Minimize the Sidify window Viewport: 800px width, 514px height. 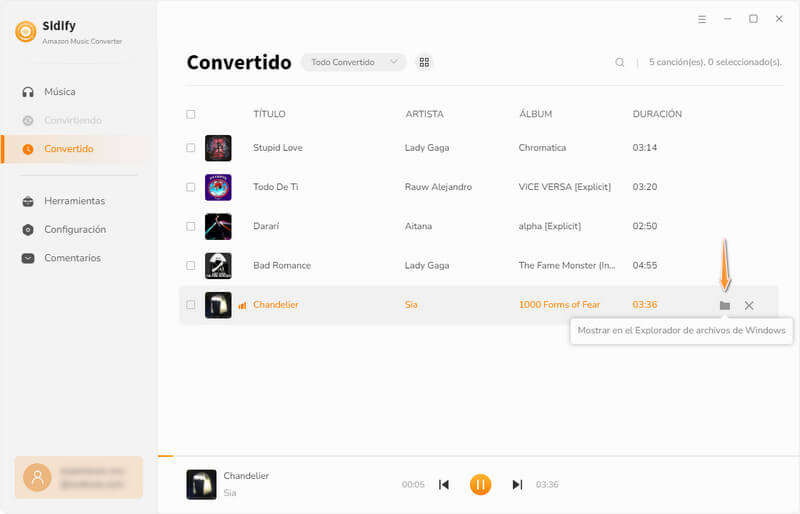(x=728, y=19)
